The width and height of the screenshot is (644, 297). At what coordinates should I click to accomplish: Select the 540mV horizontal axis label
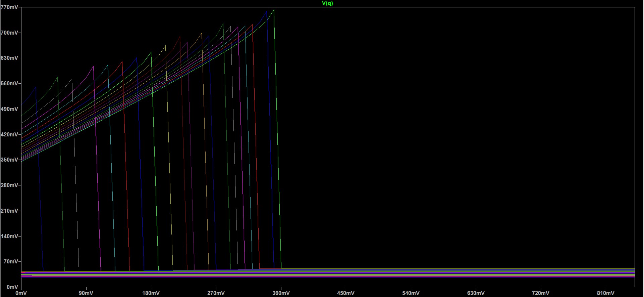tap(411, 293)
